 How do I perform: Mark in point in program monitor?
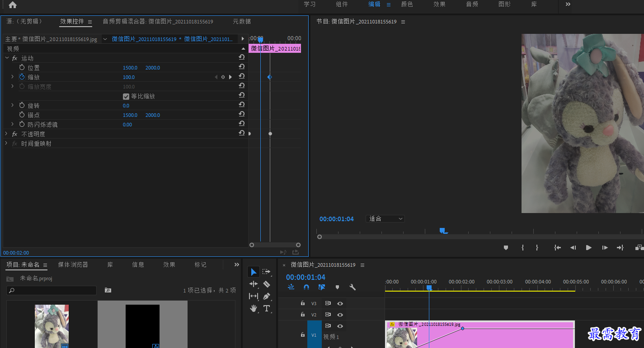(x=522, y=247)
